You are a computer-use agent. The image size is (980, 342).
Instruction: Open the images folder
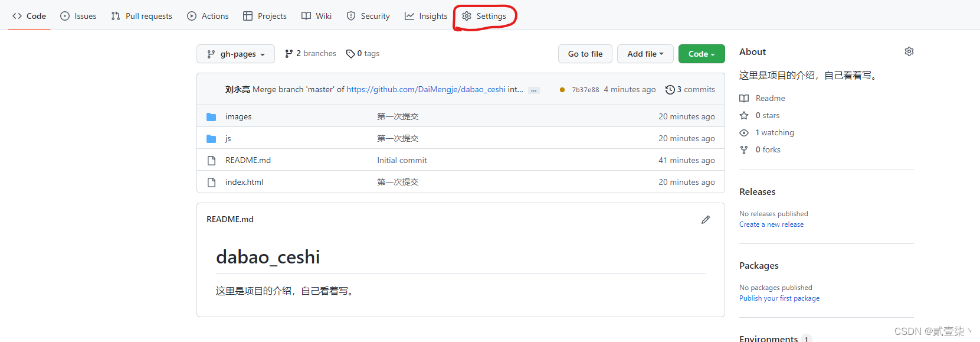click(238, 116)
